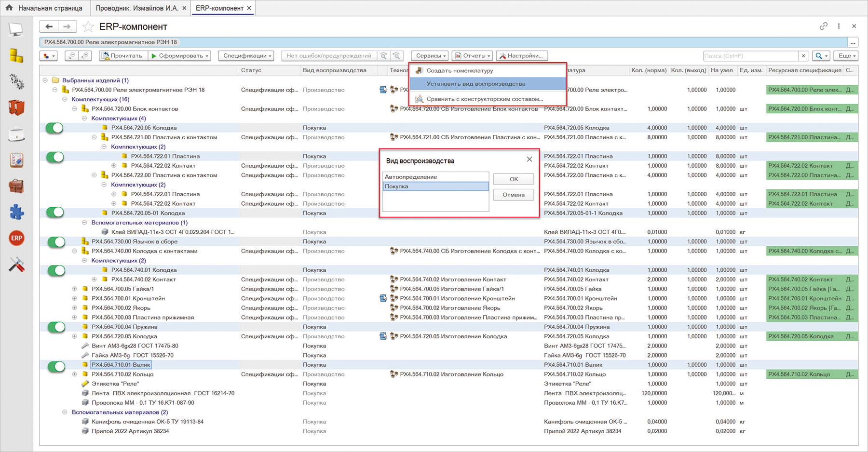Open the brown briefcase section in sidebar
This screenshot has width=868, height=452.
pos(16,186)
